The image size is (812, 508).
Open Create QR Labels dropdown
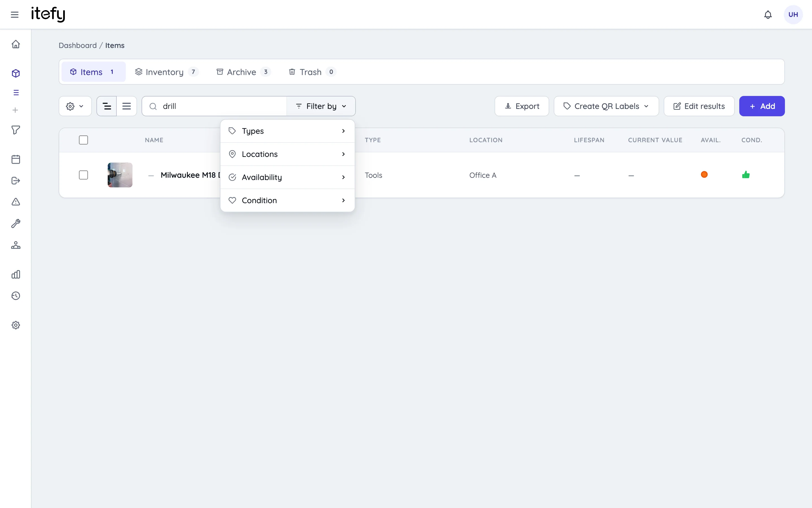pyautogui.click(x=606, y=106)
